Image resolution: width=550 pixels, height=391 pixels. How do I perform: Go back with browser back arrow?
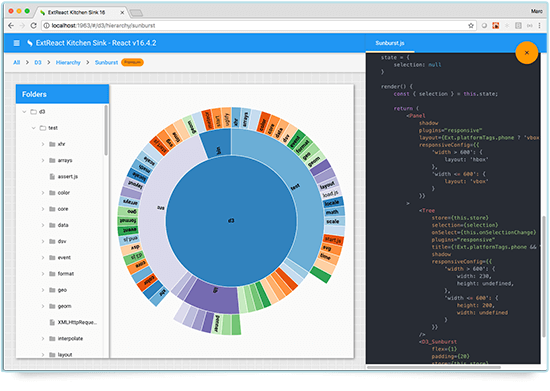[11, 26]
